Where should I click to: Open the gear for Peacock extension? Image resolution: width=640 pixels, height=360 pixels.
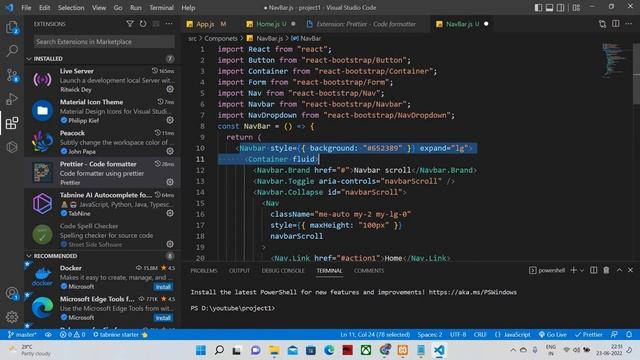tap(170, 151)
